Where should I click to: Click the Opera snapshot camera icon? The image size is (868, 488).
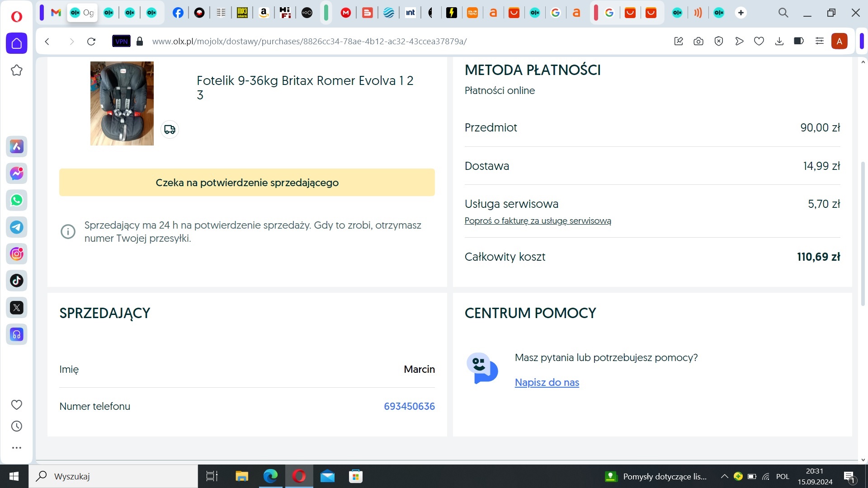tap(698, 42)
